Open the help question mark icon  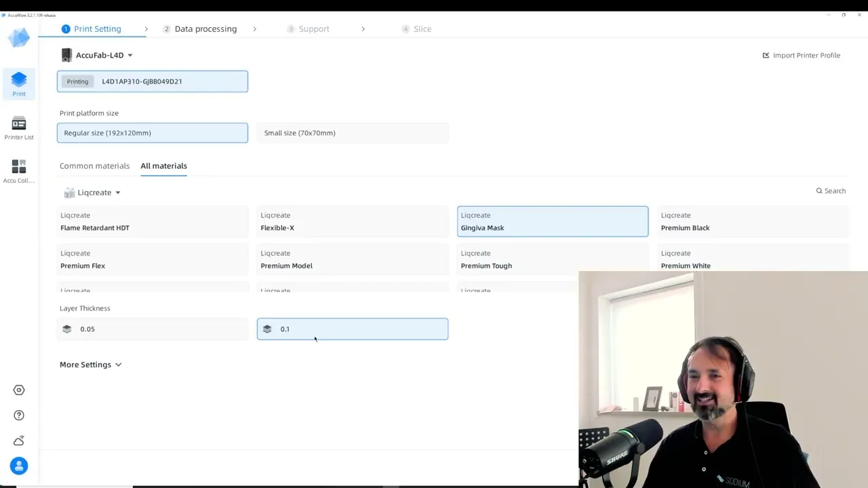pyautogui.click(x=19, y=415)
